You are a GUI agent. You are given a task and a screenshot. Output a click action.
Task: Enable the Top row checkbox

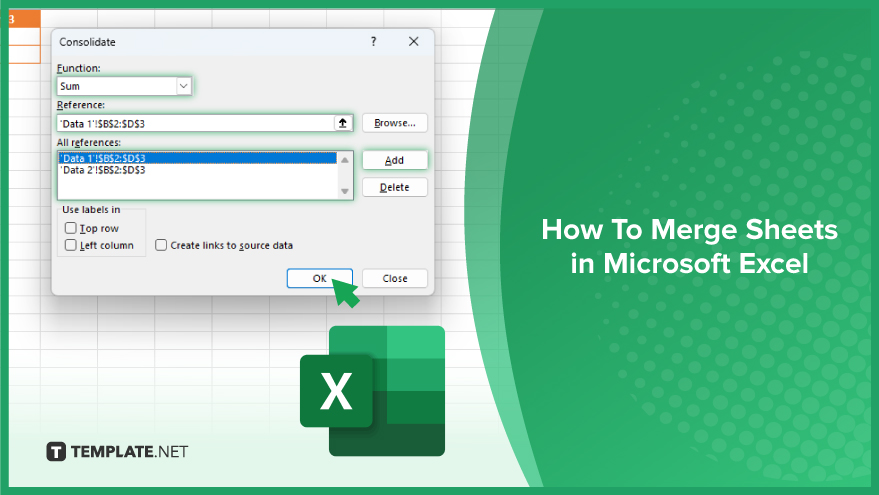(x=71, y=228)
